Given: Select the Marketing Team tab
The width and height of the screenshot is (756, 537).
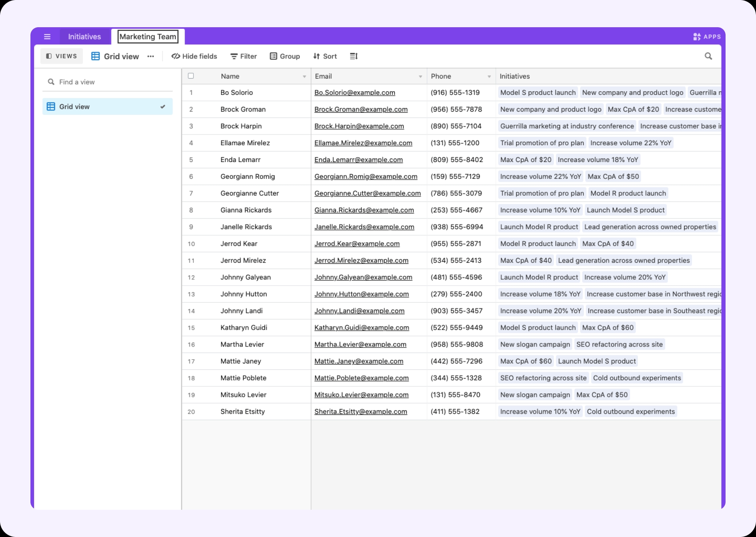Looking at the screenshot, I should 148,37.
